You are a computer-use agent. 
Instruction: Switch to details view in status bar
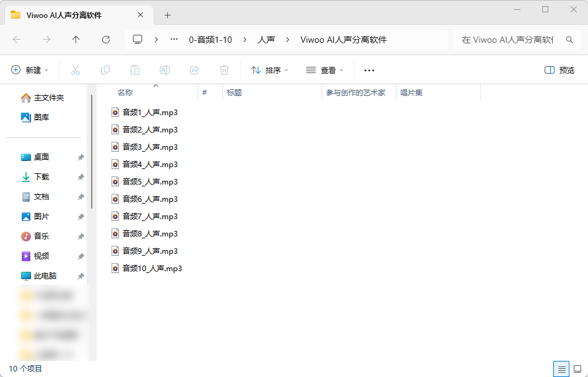point(561,370)
